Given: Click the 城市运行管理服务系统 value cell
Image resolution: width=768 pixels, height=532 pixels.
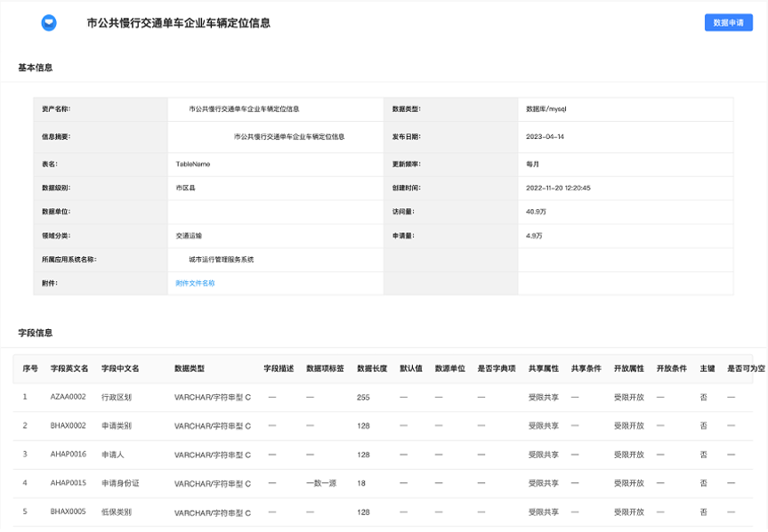Looking at the screenshot, I should [x=275, y=260].
